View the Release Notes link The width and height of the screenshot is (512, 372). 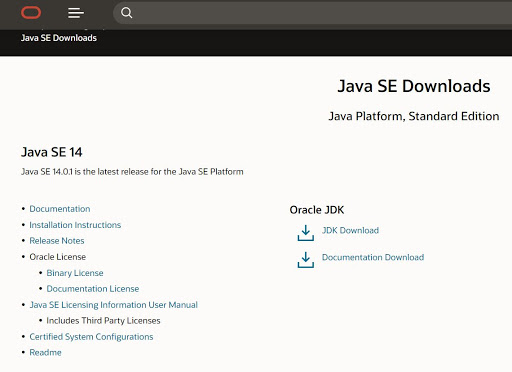tap(57, 241)
